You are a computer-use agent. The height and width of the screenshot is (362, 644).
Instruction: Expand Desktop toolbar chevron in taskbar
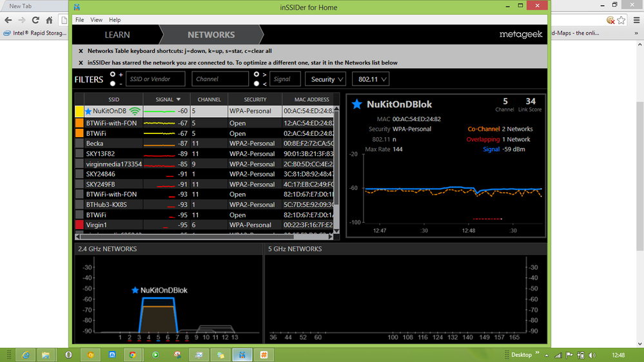click(x=537, y=352)
